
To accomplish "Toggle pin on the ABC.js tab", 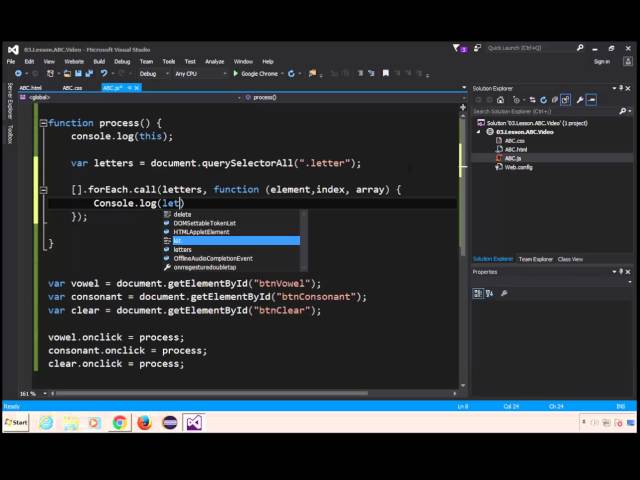I will 129,88.
